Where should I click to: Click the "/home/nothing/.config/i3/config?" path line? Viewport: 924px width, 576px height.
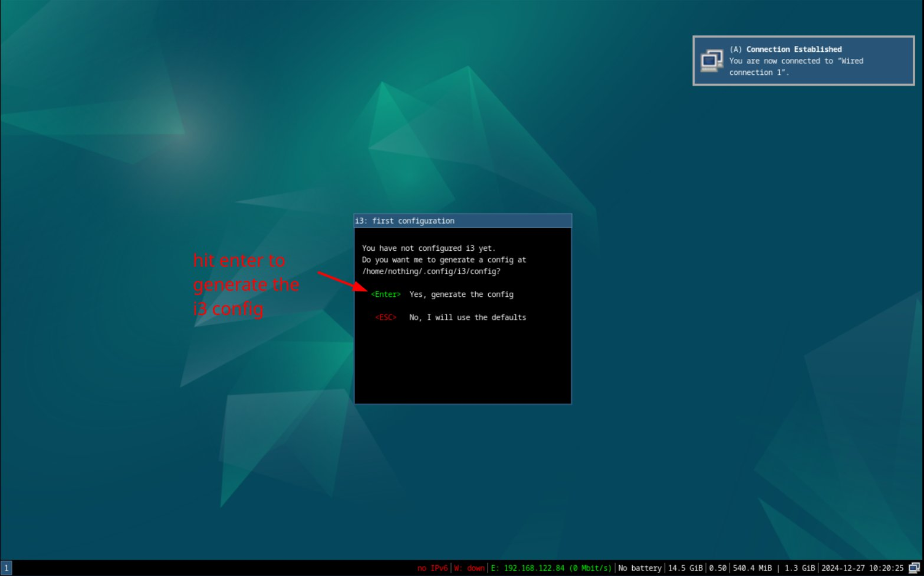click(431, 272)
